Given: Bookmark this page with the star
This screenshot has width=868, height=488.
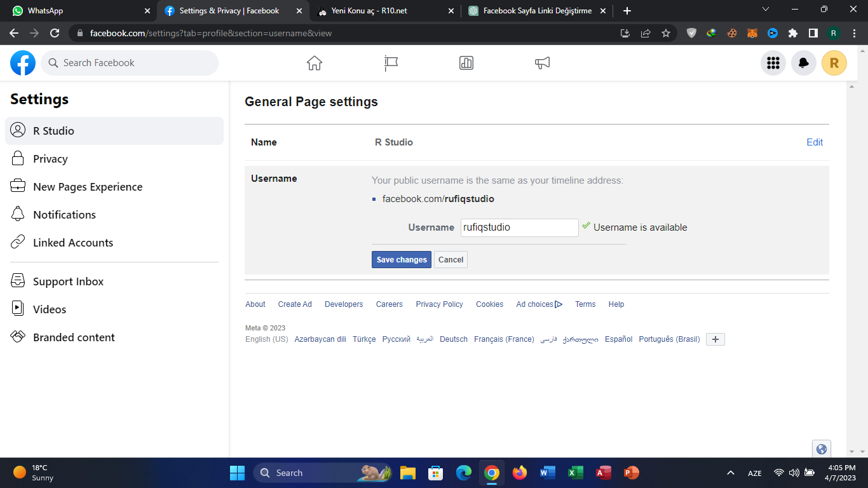Looking at the screenshot, I should [666, 33].
